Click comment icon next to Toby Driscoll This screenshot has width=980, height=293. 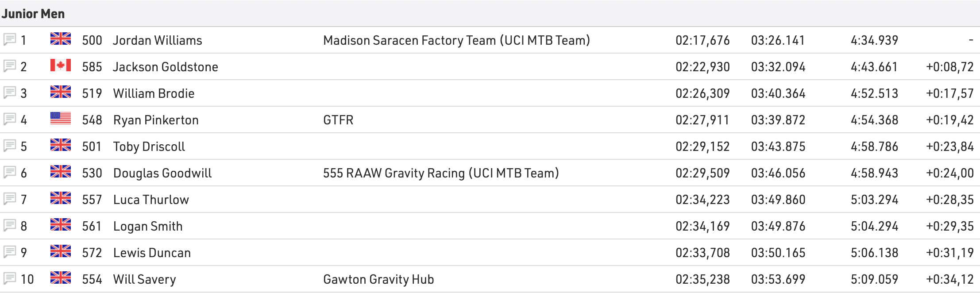(10, 146)
